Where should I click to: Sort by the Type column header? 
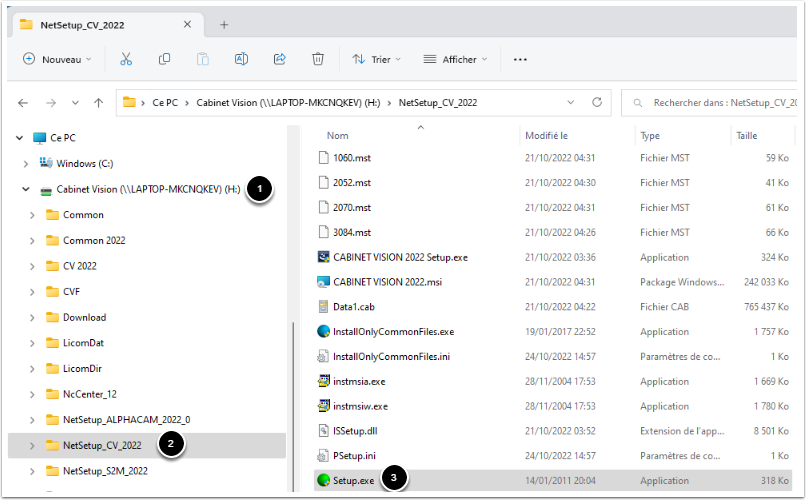pos(650,136)
